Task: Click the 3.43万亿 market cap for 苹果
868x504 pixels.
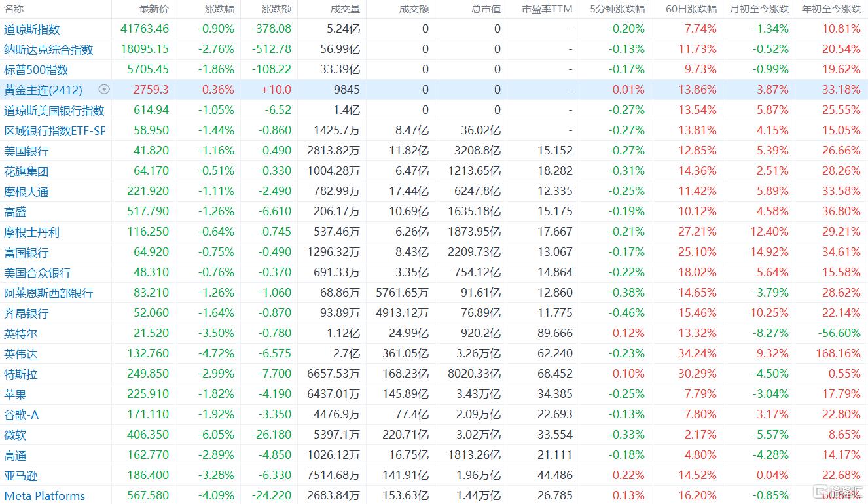Action: tap(480, 394)
